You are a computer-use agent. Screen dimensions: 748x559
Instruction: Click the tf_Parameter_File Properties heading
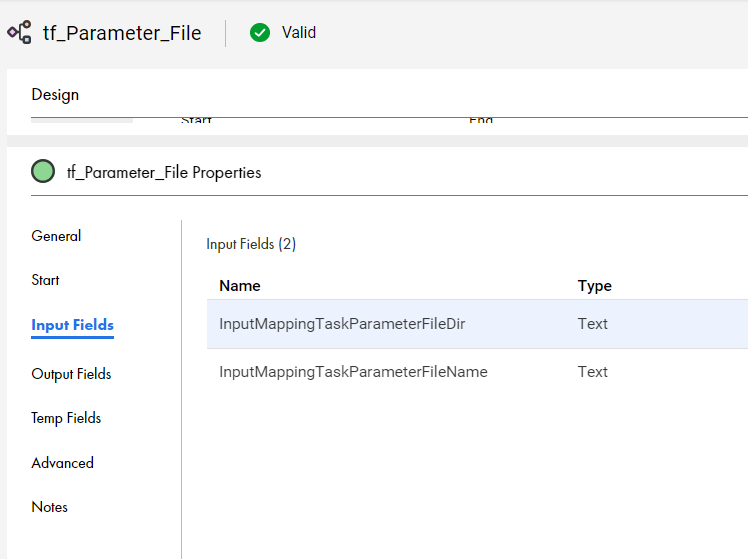point(164,172)
